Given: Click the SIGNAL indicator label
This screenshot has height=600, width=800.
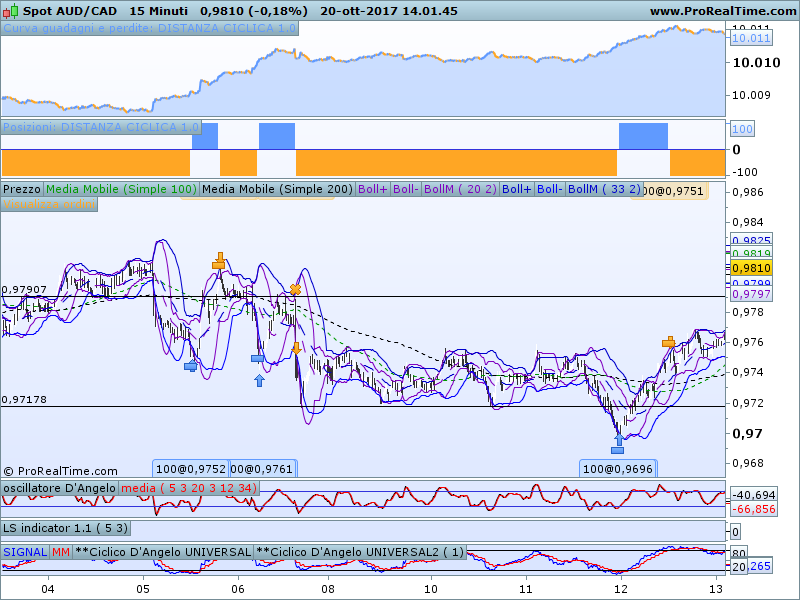Looking at the screenshot, I should coord(25,552).
